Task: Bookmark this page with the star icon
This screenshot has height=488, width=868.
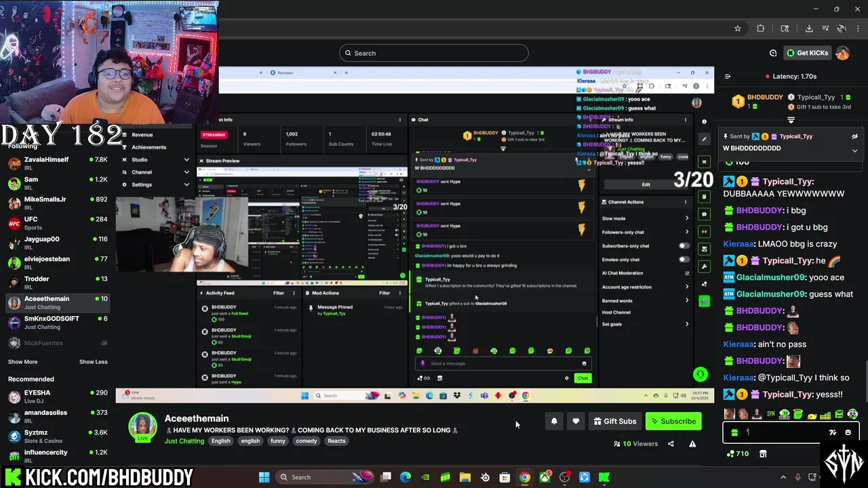Action: coord(738,28)
